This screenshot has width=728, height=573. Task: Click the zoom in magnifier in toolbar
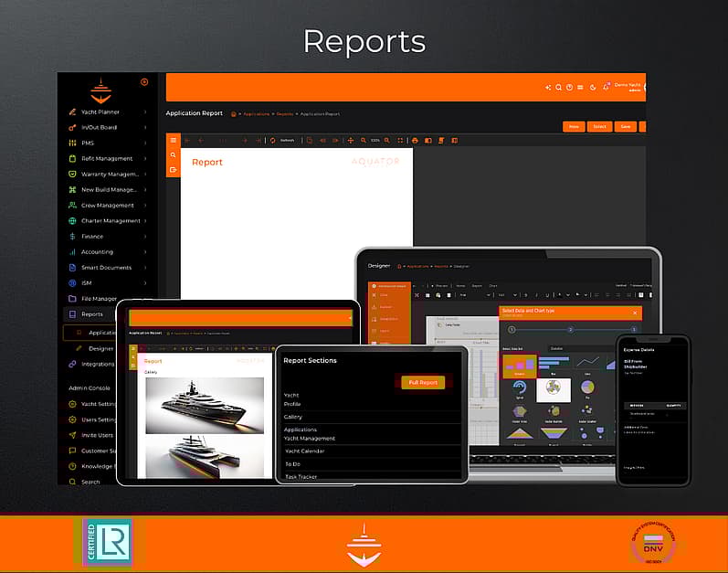click(x=386, y=140)
